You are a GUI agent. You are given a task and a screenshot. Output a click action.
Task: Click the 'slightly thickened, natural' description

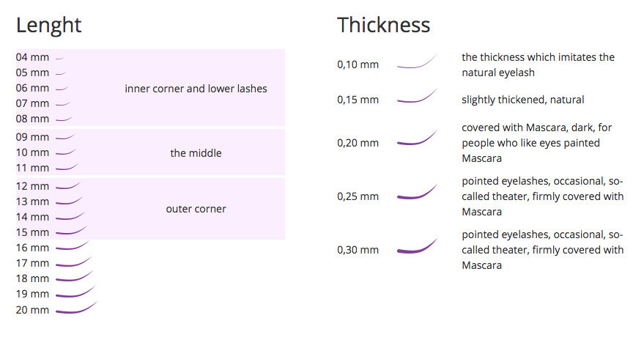pyautogui.click(x=523, y=100)
